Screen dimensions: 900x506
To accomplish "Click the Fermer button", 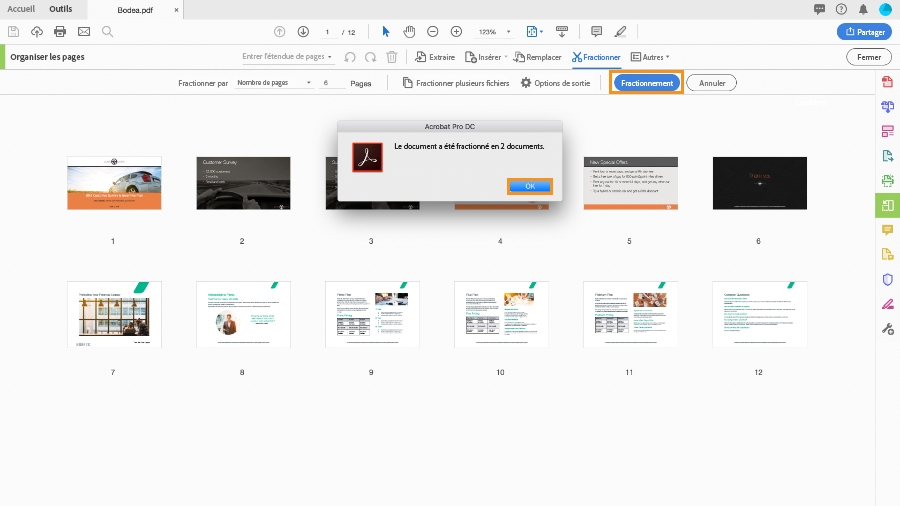I will click(x=868, y=57).
